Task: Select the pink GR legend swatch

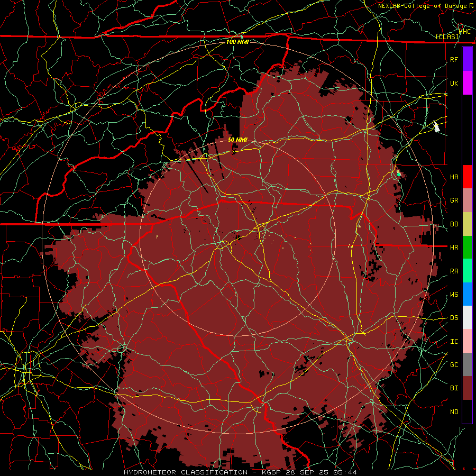Action: click(x=467, y=200)
